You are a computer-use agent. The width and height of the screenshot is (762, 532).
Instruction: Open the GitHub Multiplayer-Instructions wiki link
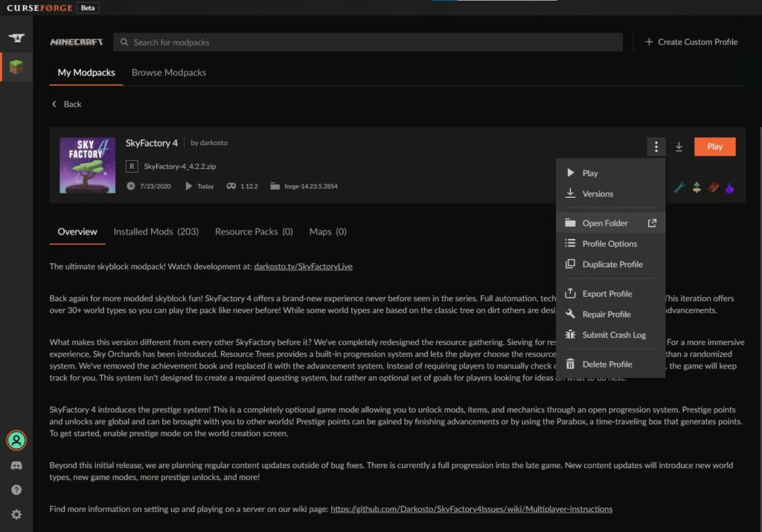coord(471,509)
